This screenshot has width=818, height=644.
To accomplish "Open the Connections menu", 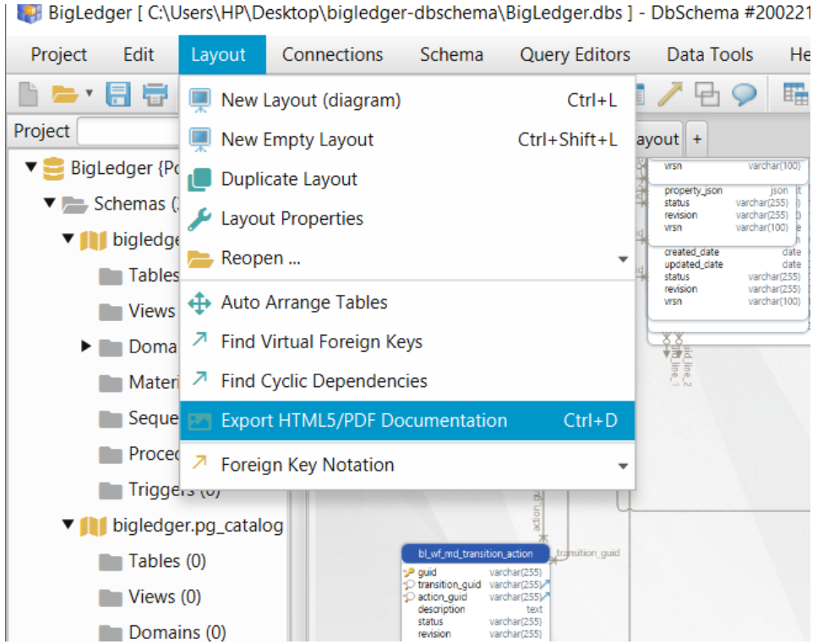I will pyautogui.click(x=332, y=54).
